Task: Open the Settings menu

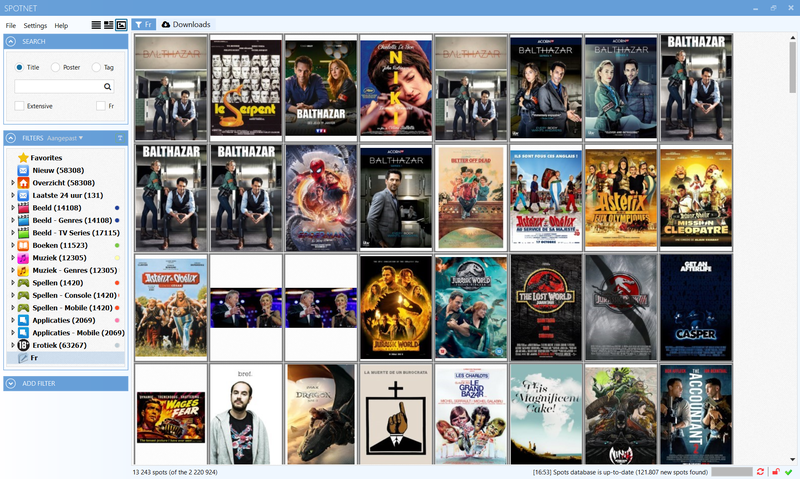Action: (x=35, y=26)
